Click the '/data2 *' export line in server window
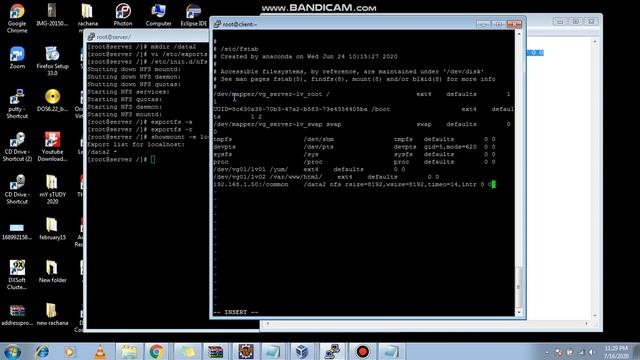The width and height of the screenshot is (640, 360). point(102,152)
